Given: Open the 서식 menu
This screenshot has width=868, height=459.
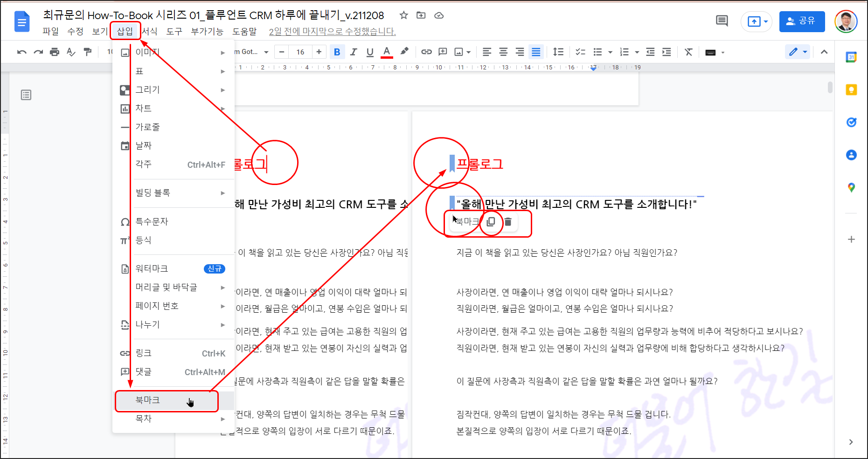Looking at the screenshot, I should click(x=150, y=31).
